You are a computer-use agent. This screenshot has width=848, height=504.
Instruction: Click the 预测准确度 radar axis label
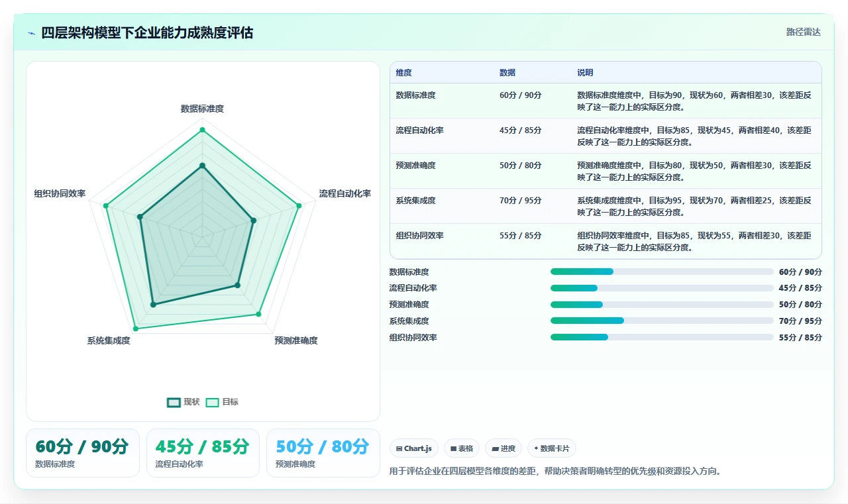tap(296, 340)
